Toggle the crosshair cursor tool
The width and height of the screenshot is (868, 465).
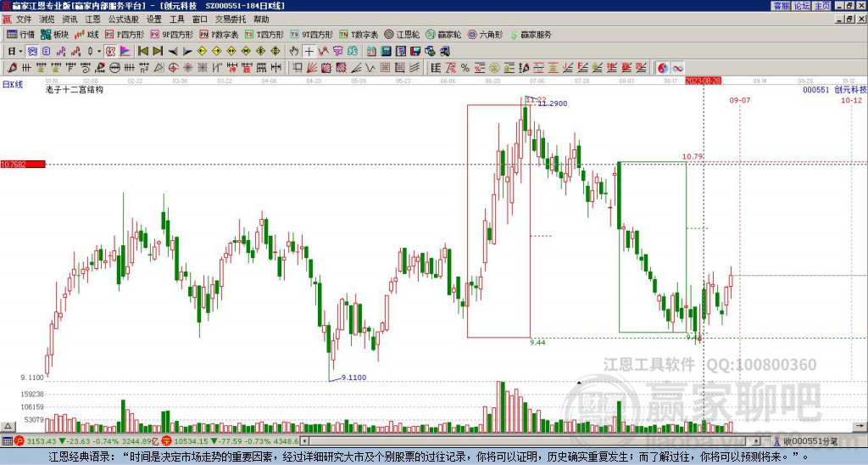[x=309, y=52]
